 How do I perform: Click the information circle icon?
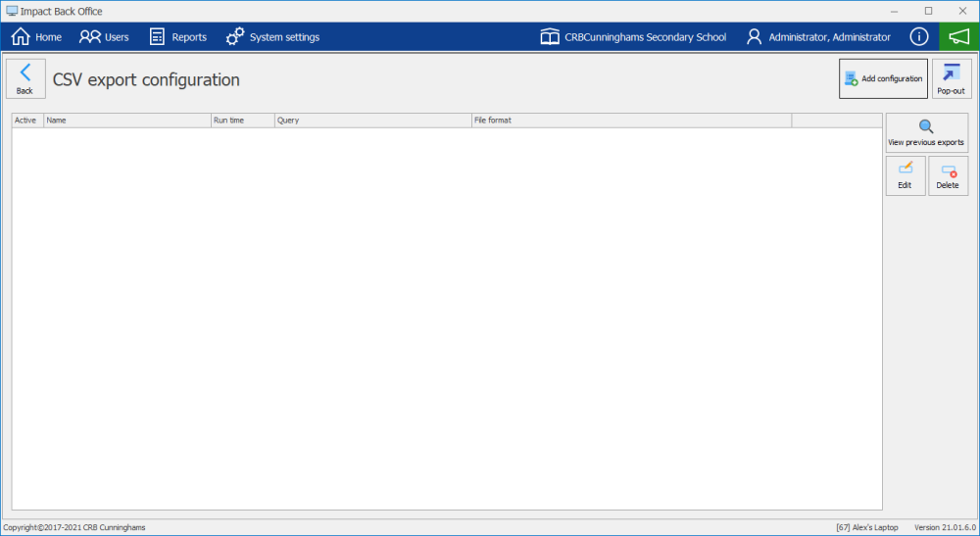click(x=919, y=37)
